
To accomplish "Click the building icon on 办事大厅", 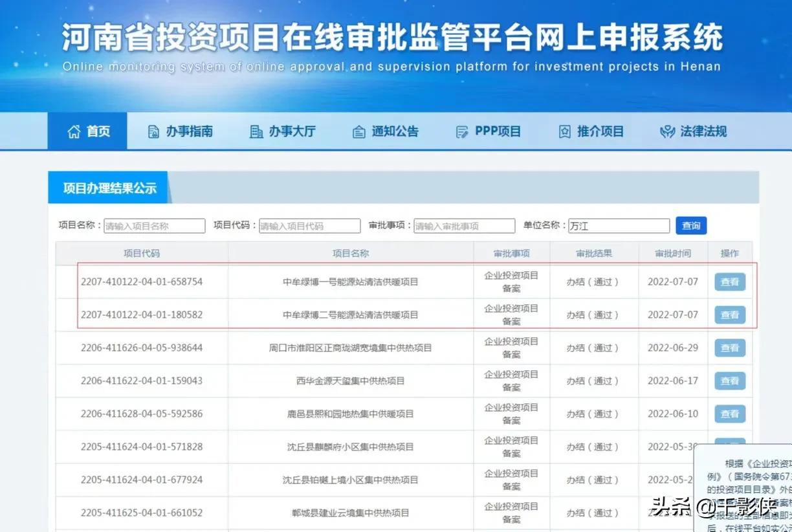I will [x=257, y=131].
